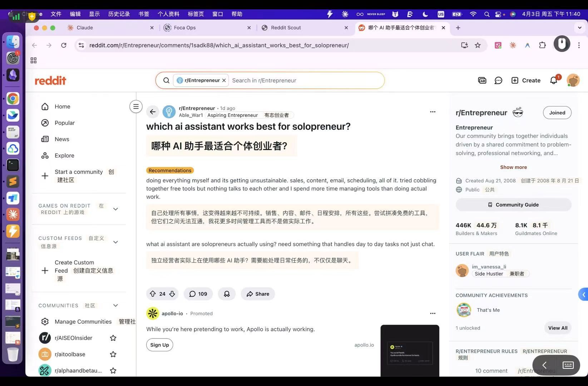Open the user avatar menu
Viewport: 588px width, 386px height.
point(573,80)
